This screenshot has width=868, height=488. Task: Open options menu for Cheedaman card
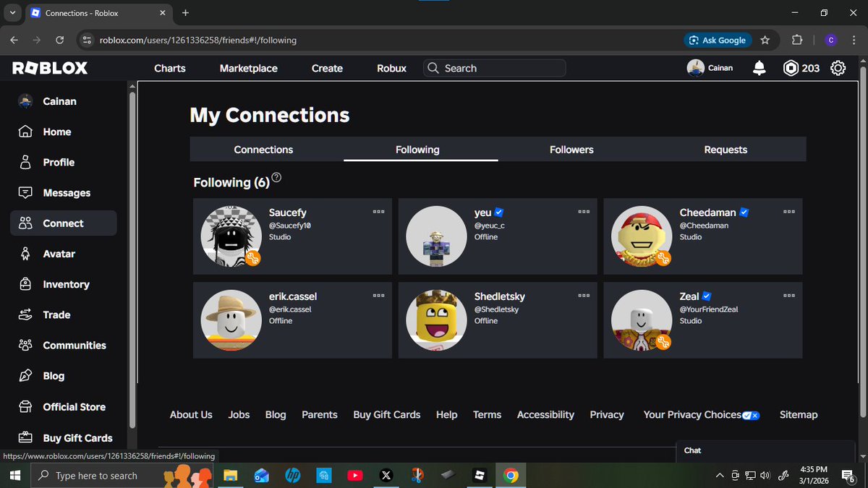(789, 212)
